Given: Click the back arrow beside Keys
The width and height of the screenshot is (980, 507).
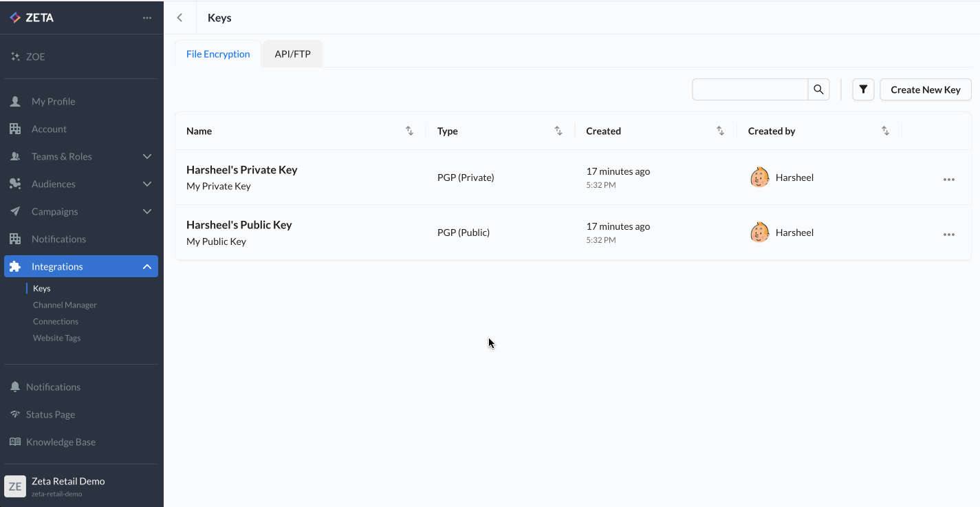Looking at the screenshot, I should (x=179, y=18).
